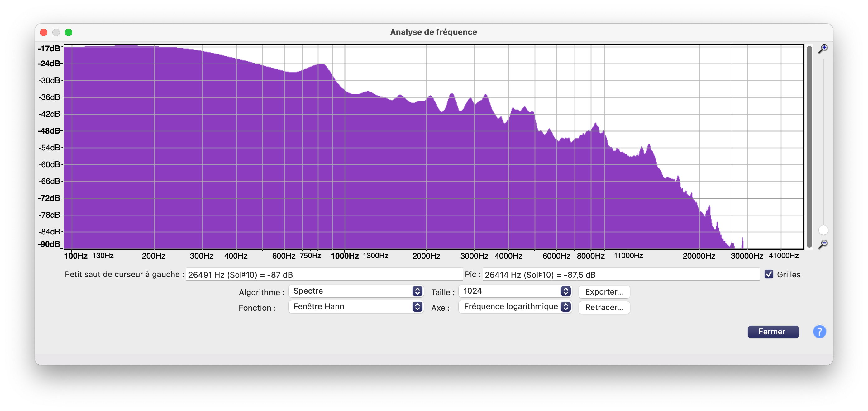This screenshot has width=868, height=411.
Task: Click the 4000Hz axis label
Action: pos(508,256)
